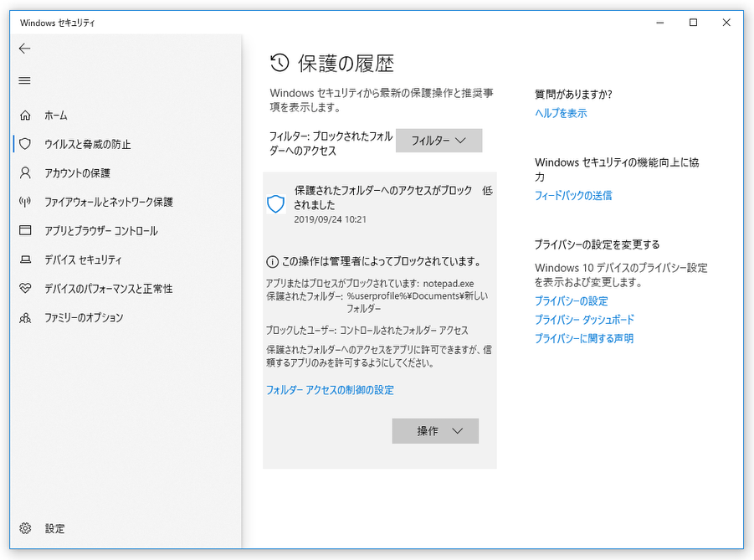Click the firewall network antenna icon

pyautogui.click(x=25, y=202)
